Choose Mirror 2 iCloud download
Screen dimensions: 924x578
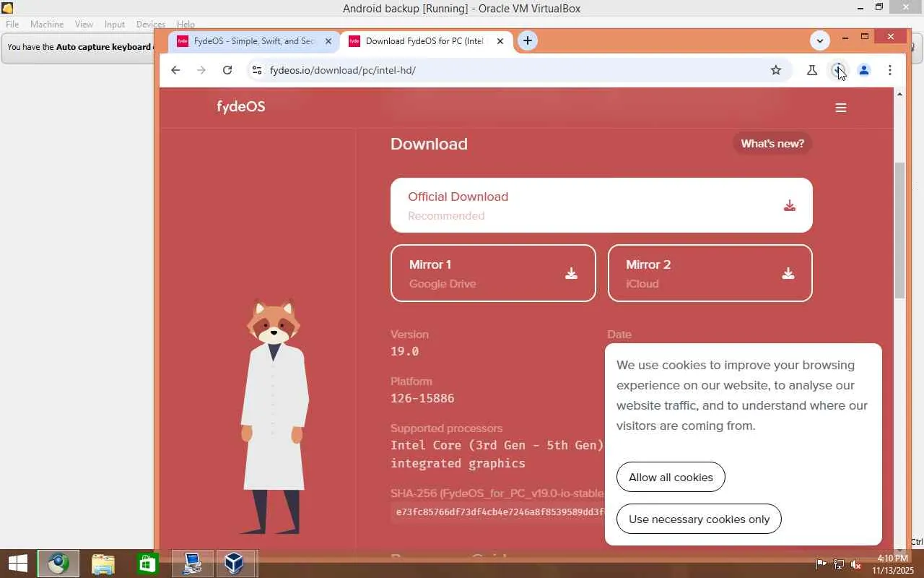[x=710, y=273]
